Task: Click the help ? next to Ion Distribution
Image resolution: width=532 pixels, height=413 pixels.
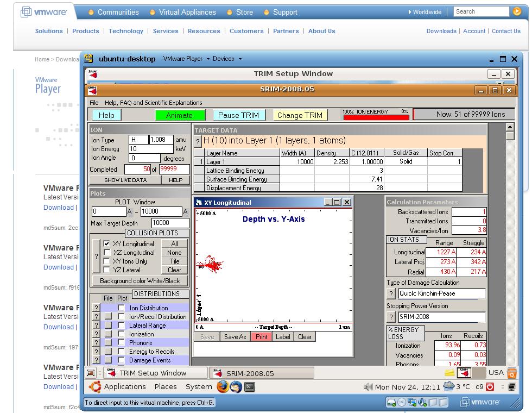Action: pos(97,308)
